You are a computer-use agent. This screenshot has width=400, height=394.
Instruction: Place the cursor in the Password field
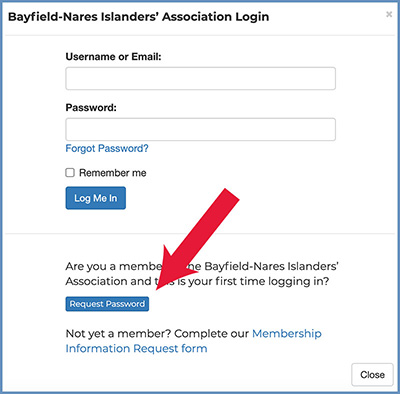200,129
